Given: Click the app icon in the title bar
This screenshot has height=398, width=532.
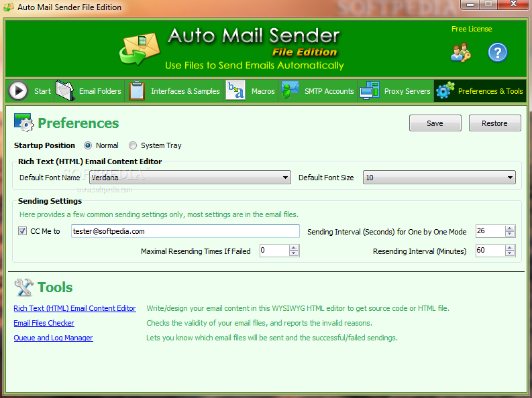Looking at the screenshot, I should [x=9, y=7].
